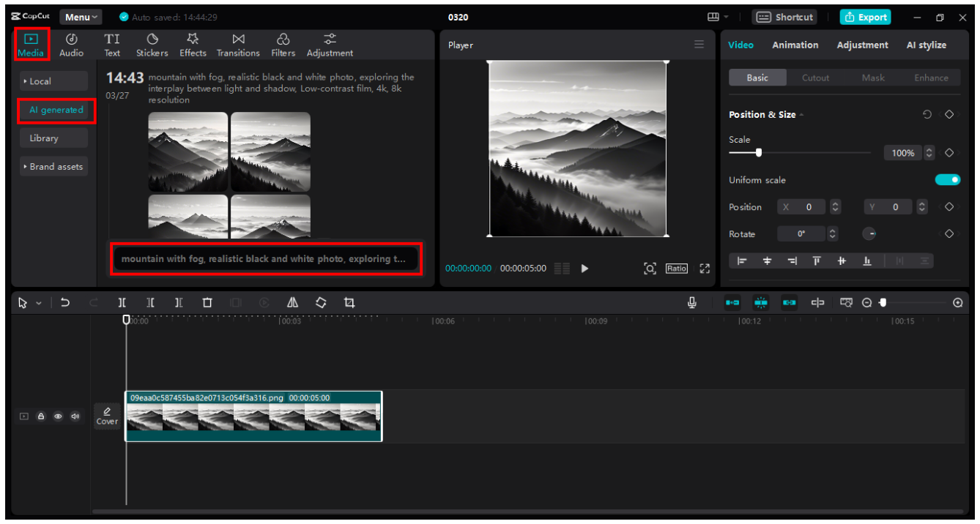The height and width of the screenshot is (524, 980).
Task: Open the Stickers panel
Action: click(x=152, y=45)
